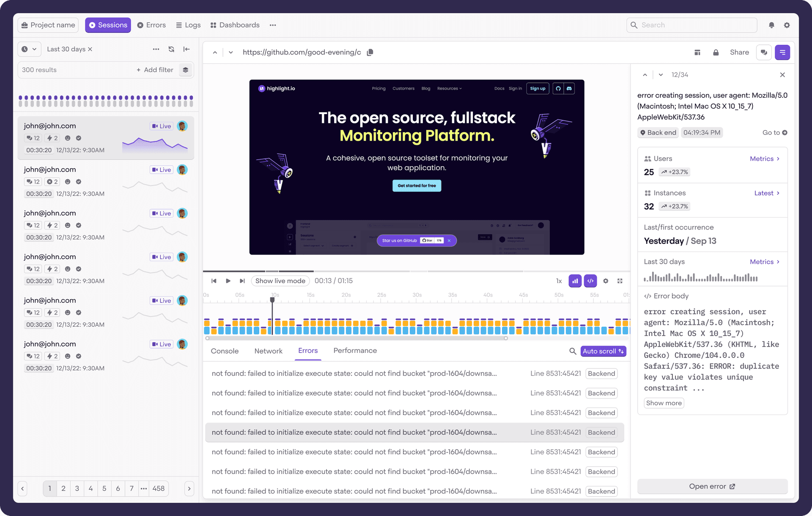
Task: Click the privacy lock icon above the player
Action: (716, 52)
